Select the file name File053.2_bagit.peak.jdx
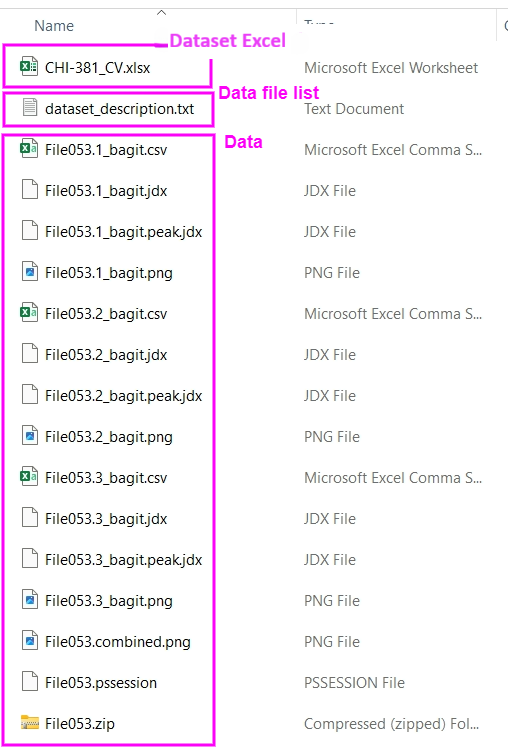 tap(124, 397)
